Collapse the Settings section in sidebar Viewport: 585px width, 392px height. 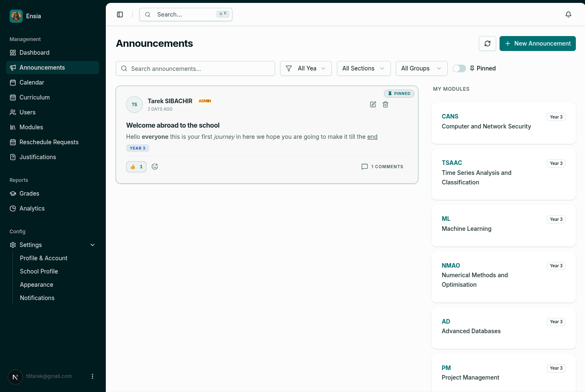pyautogui.click(x=92, y=244)
